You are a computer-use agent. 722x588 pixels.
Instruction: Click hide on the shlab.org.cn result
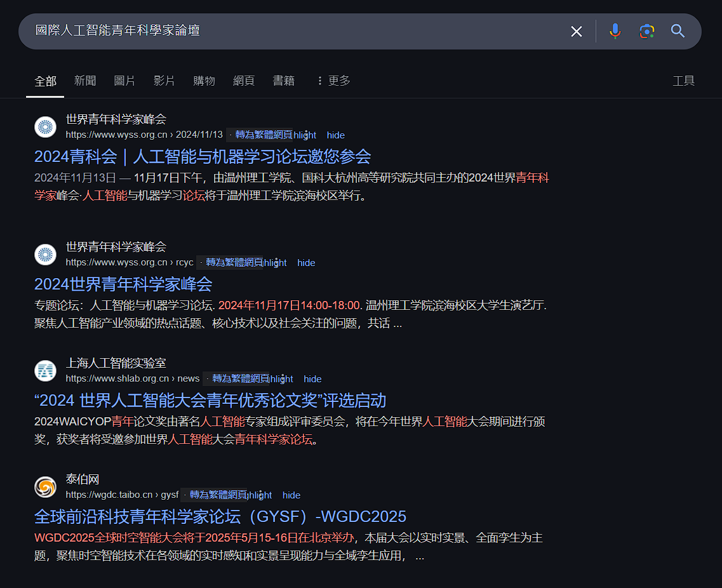point(312,379)
